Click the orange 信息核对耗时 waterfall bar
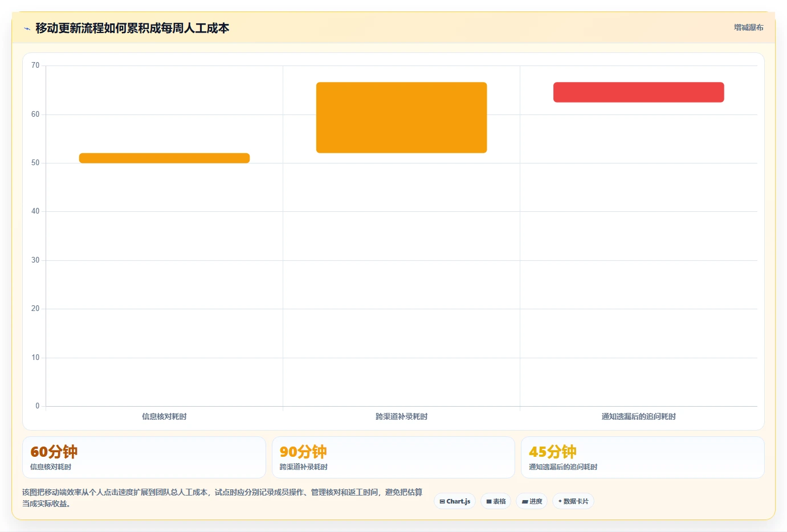787x532 pixels. point(164,158)
